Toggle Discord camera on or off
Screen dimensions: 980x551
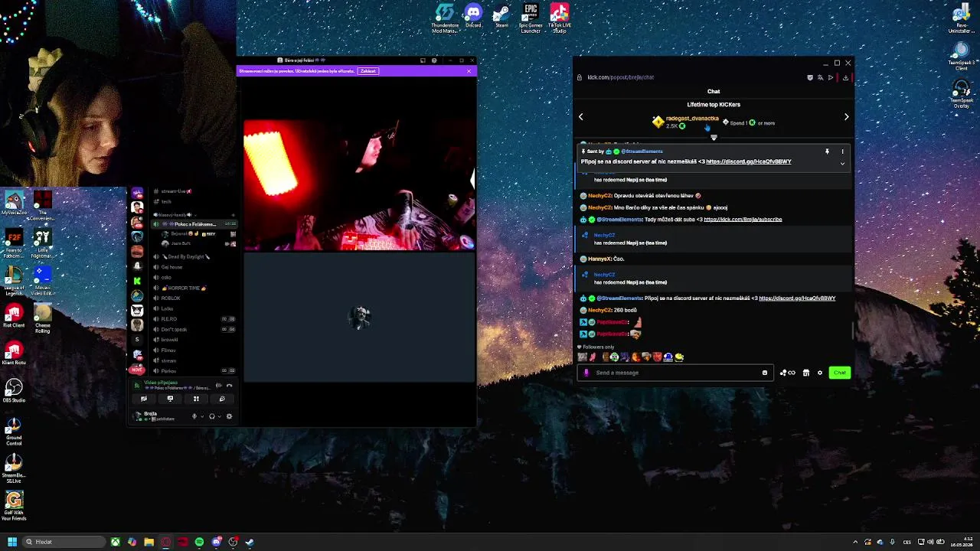143,399
